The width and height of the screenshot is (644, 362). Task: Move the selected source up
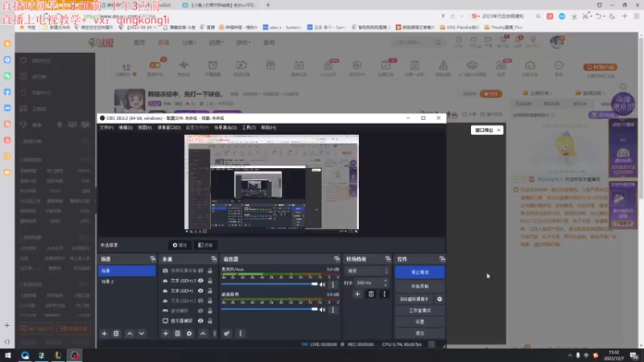(203, 334)
